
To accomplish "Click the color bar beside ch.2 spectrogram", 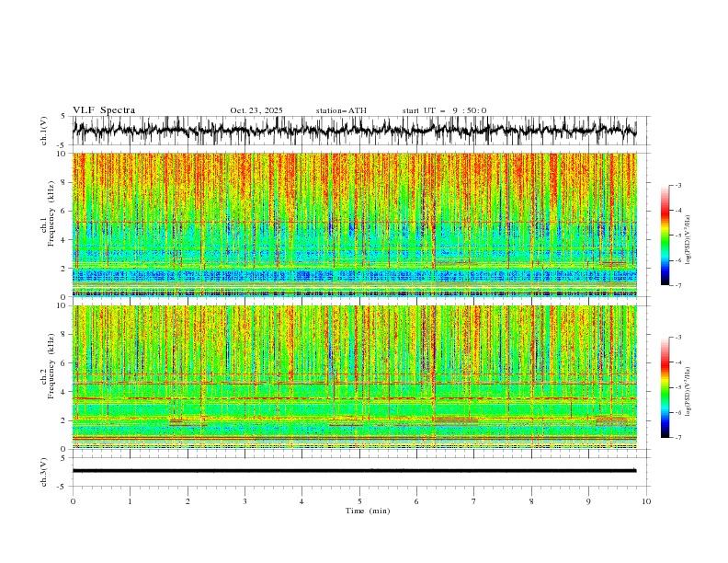I will [665, 387].
